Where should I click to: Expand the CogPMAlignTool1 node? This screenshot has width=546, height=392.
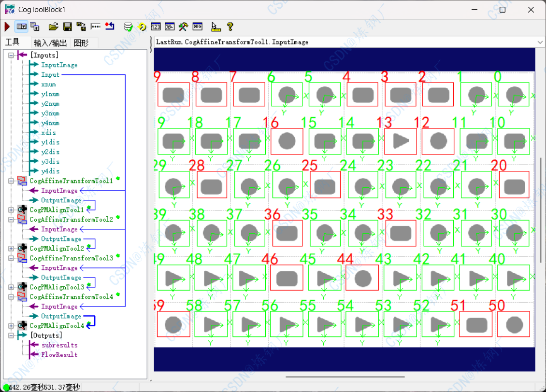tap(11, 210)
